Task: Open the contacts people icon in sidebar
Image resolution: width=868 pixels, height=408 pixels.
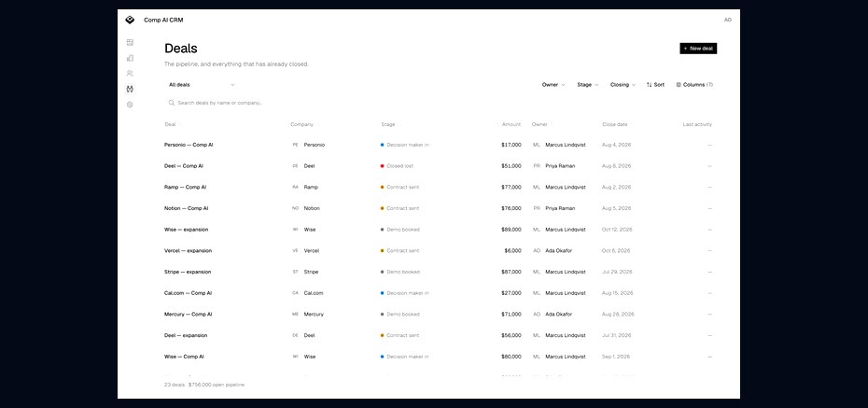Action: [130, 73]
